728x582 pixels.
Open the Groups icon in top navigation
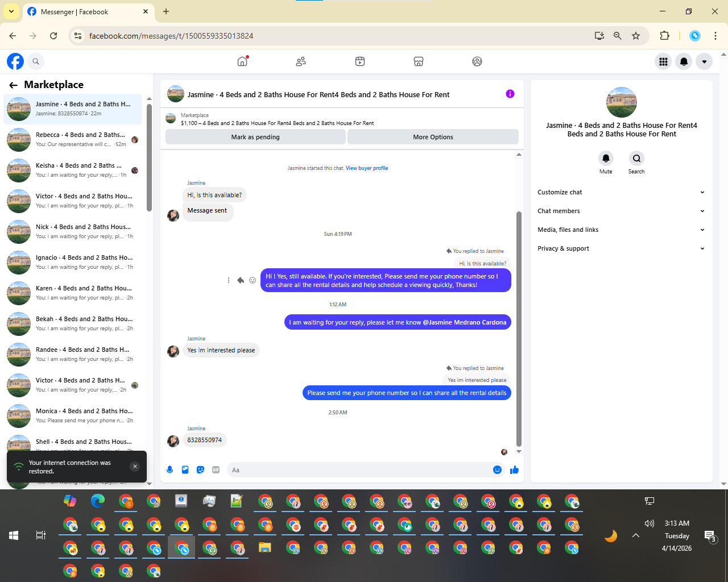[477, 61]
